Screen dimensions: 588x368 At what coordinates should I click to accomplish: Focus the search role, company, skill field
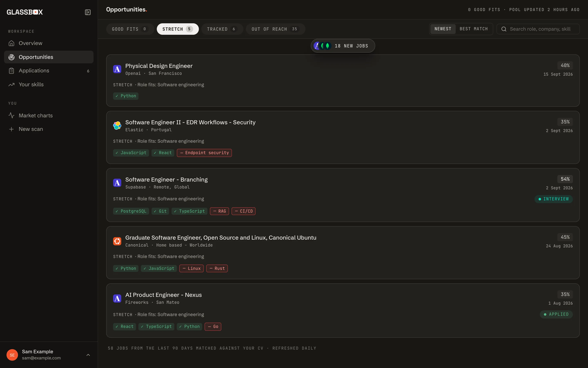click(538, 29)
